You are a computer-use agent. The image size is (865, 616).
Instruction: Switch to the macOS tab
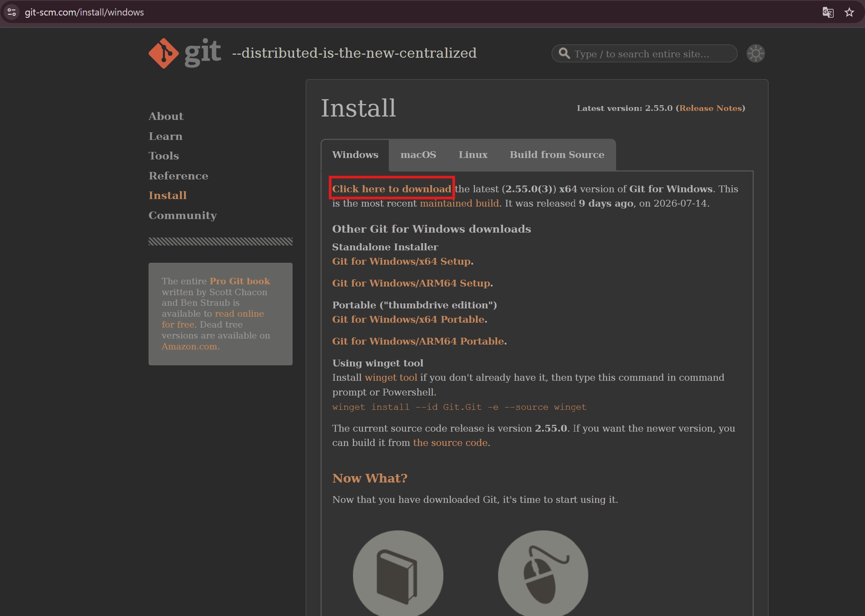click(x=418, y=155)
